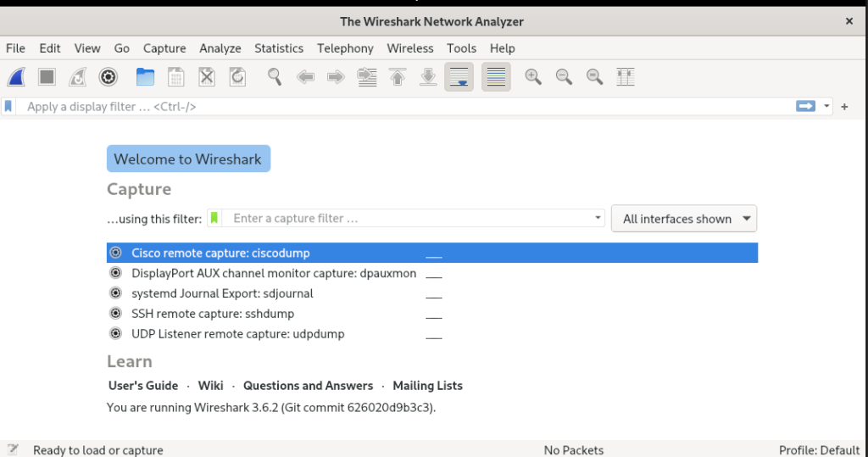868x457 pixels.
Task: Click Profile: Default in status bar
Action: click(820, 450)
